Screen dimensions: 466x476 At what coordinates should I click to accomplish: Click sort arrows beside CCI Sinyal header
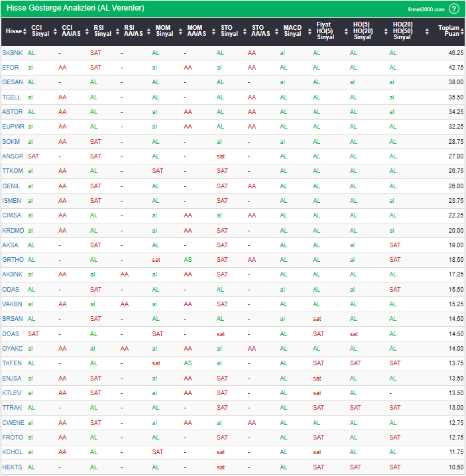(x=56, y=31)
